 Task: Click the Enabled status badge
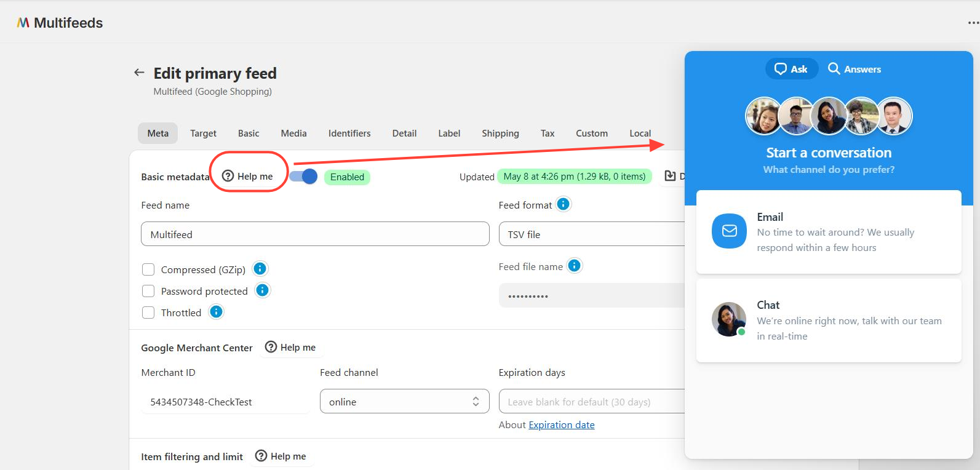[x=347, y=177]
